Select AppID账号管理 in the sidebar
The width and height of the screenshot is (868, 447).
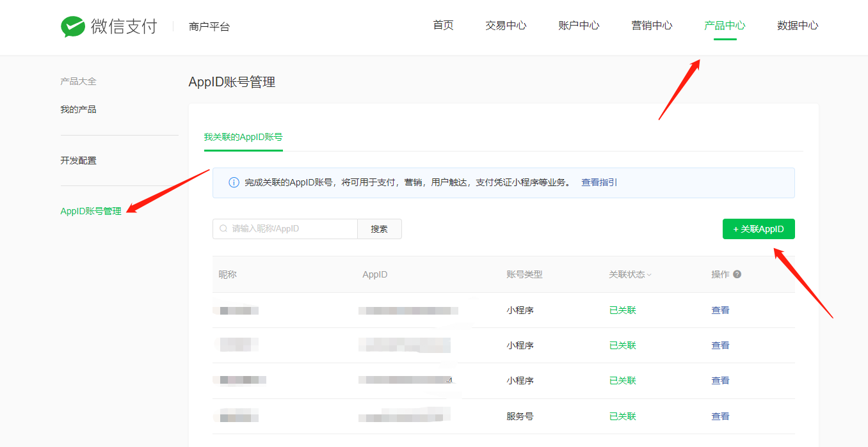[x=91, y=211]
